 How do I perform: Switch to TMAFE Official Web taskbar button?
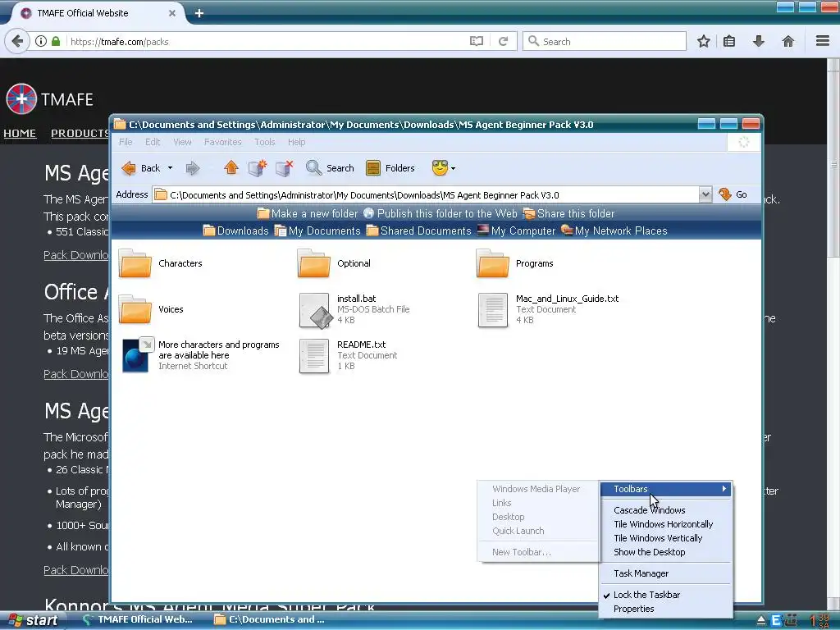coord(138,619)
